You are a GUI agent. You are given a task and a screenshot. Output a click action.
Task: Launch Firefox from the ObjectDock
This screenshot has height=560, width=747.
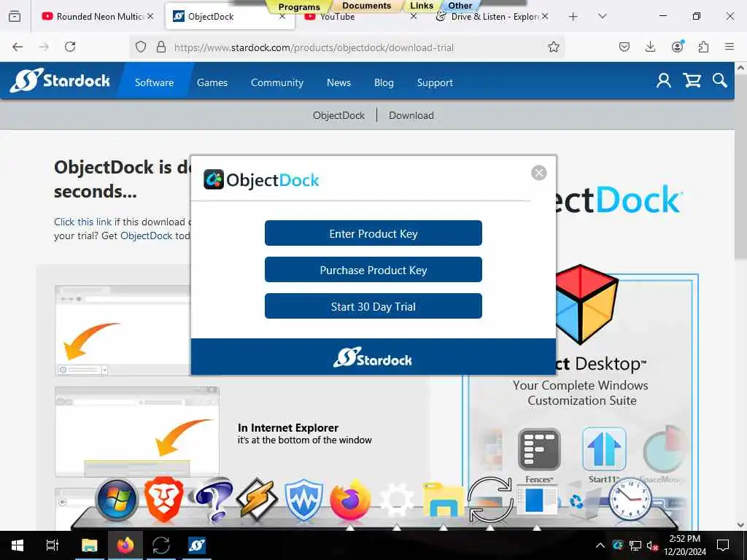[x=350, y=500]
